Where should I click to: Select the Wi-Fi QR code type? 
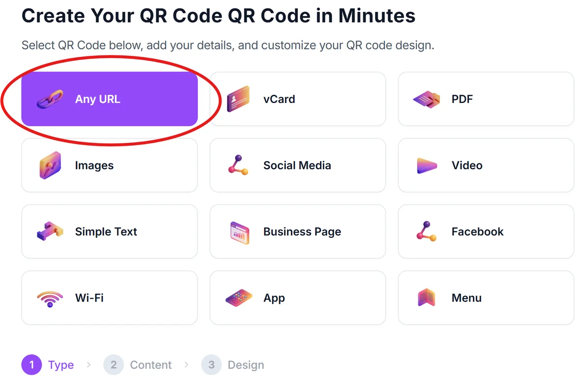[x=109, y=297]
